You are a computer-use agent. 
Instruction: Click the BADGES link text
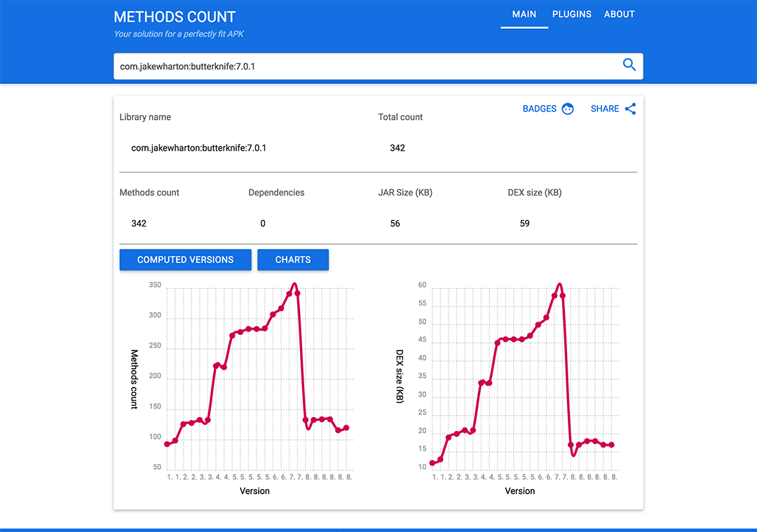(x=540, y=109)
